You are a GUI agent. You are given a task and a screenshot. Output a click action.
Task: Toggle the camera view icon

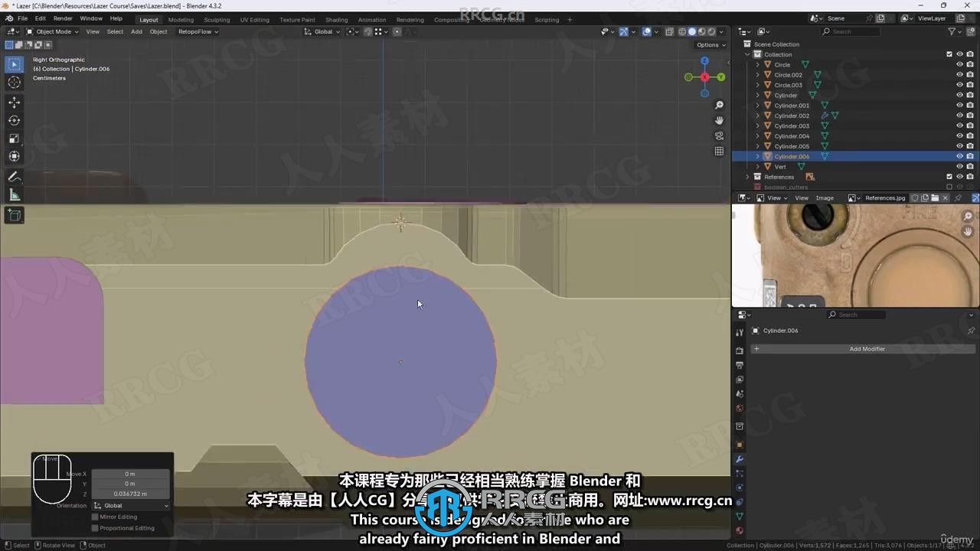pyautogui.click(x=719, y=135)
